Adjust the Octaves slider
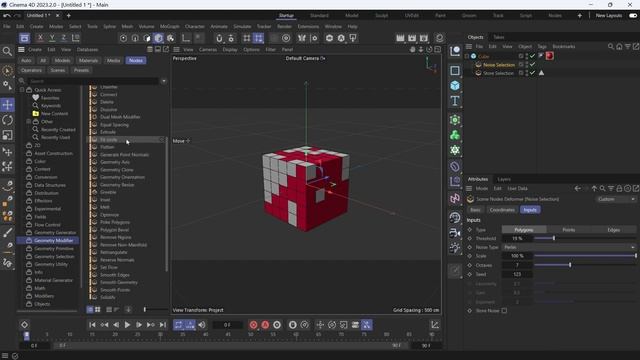 click(585, 265)
